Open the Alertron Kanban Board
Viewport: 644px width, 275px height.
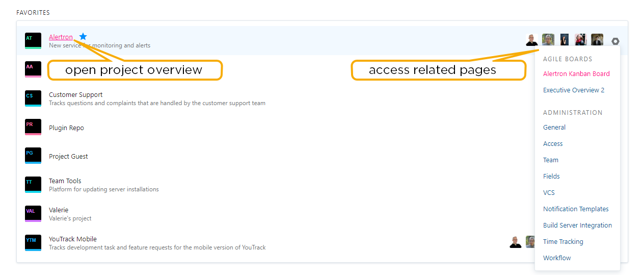pyautogui.click(x=576, y=74)
